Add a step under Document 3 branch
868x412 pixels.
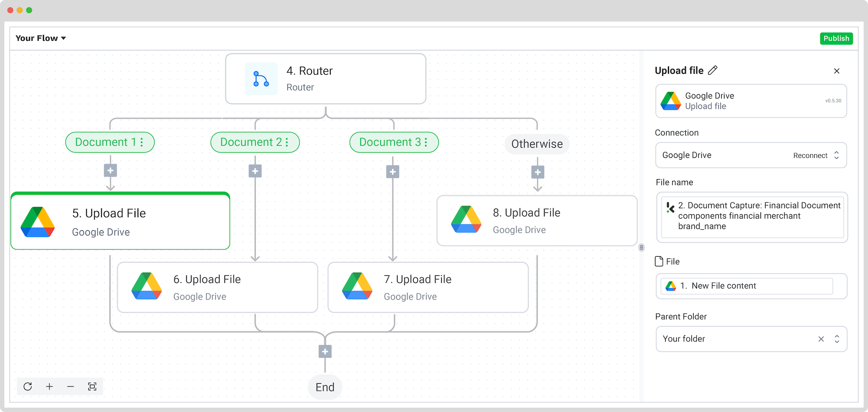(393, 172)
